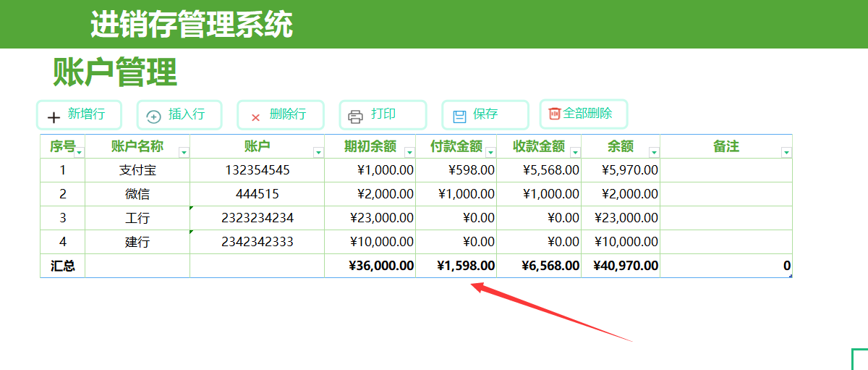Open the 期初余额 column filter dropdown
The image size is (868, 370).
[x=409, y=152]
